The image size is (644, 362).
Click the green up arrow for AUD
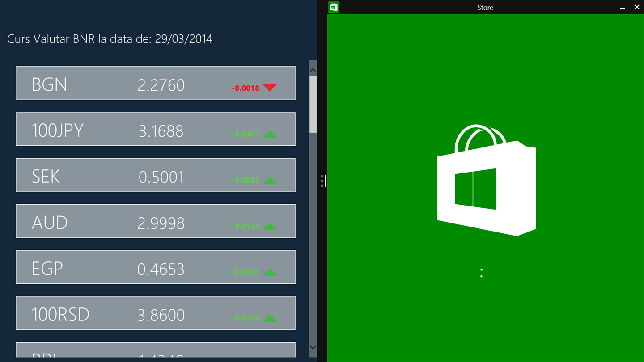click(x=270, y=226)
